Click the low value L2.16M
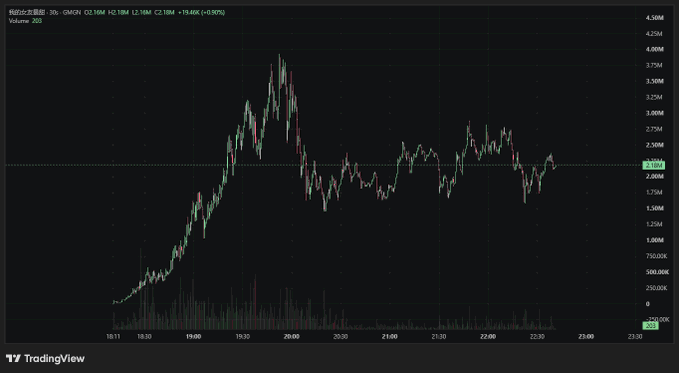 pyautogui.click(x=141, y=13)
